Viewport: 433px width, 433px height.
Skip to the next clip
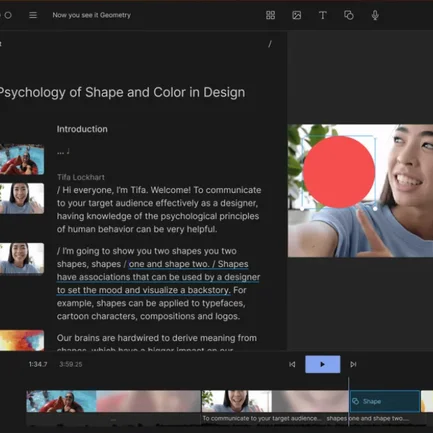point(353,364)
